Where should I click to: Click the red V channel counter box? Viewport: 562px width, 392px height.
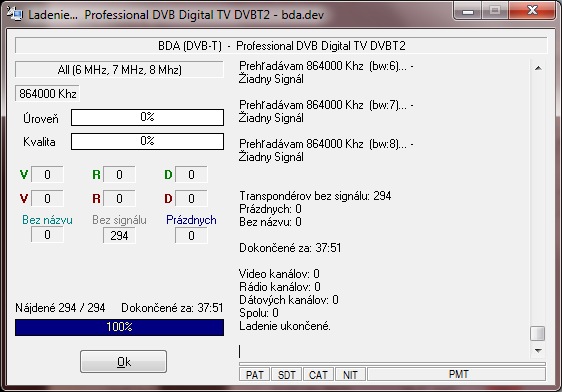pos(47,199)
